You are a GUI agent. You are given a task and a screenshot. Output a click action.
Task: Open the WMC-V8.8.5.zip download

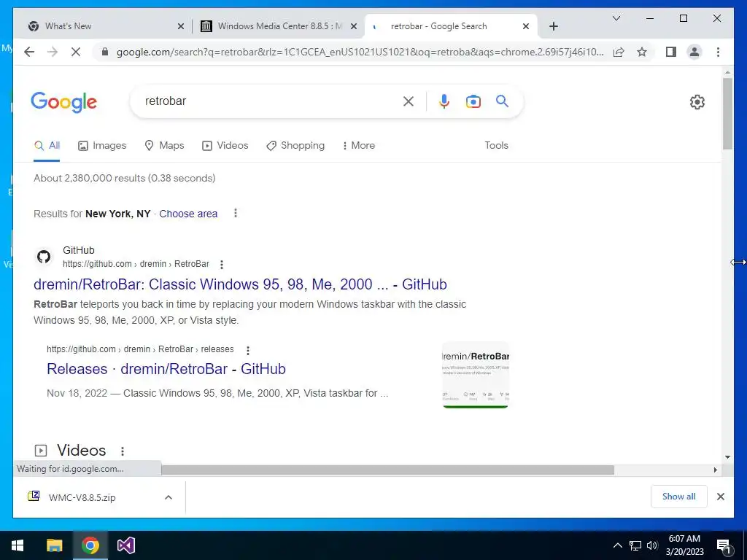click(82, 497)
